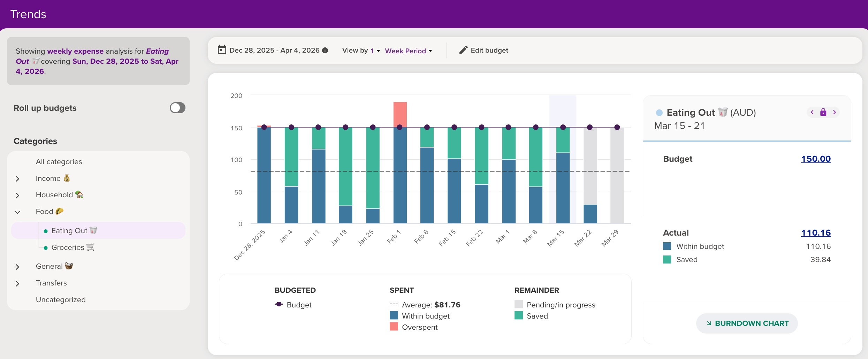Click the Overspent legend color swatch
868x359 pixels.
[394, 327]
